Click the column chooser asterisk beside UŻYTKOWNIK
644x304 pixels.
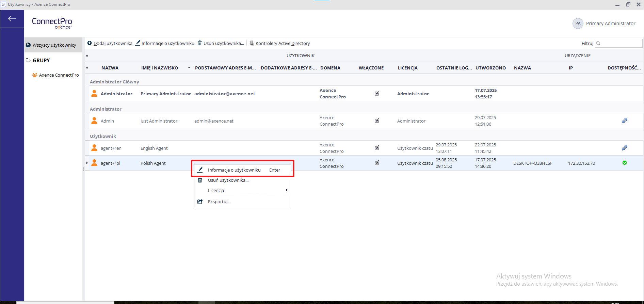tap(87, 55)
